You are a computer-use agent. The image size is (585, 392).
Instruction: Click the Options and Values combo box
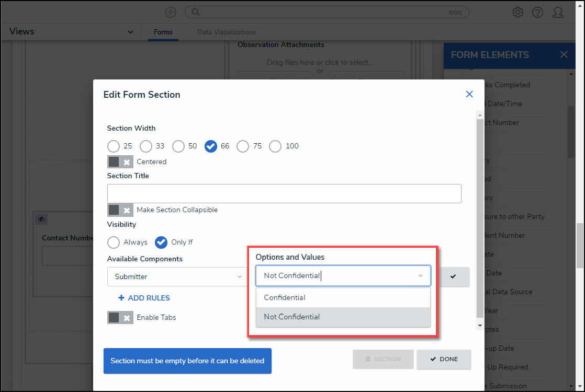point(343,276)
